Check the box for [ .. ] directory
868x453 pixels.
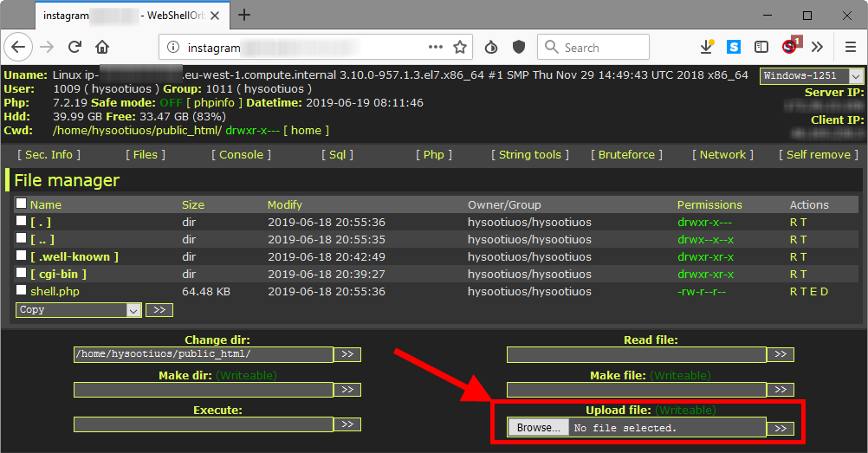coord(21,238)
